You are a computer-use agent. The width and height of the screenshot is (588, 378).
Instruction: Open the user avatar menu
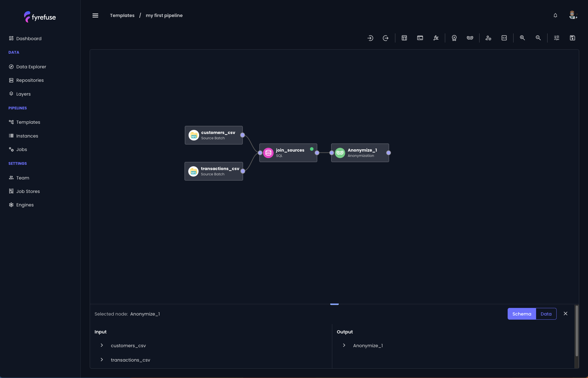572,15
